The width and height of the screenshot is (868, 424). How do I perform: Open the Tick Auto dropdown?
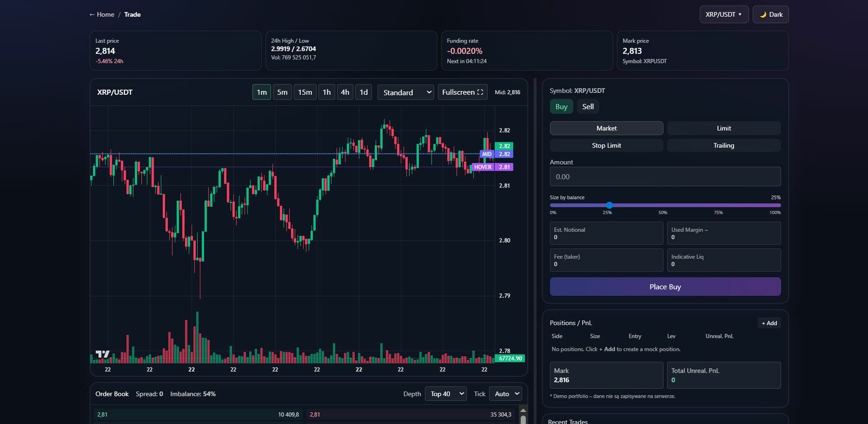coord(506,394)
